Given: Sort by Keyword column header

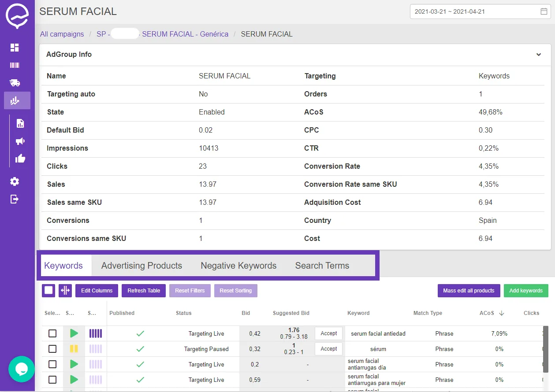Looking at the screenshot, I should click(x=358, y=313).
